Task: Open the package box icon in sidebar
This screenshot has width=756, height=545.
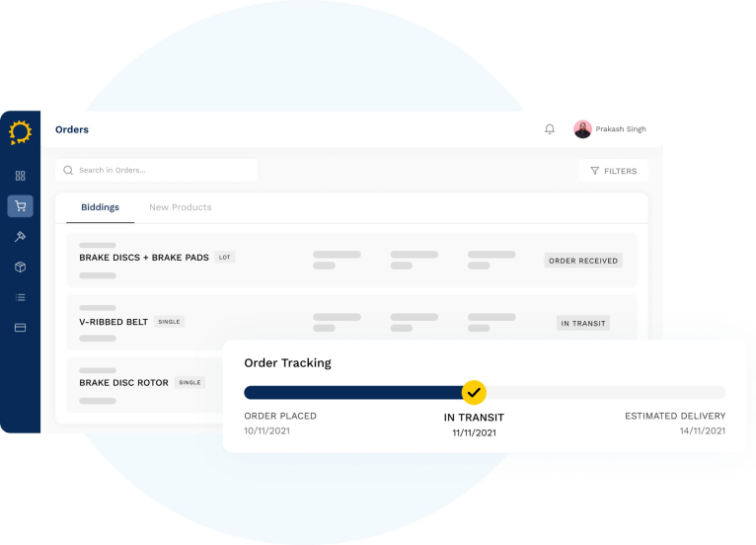Action: (21, 267)
